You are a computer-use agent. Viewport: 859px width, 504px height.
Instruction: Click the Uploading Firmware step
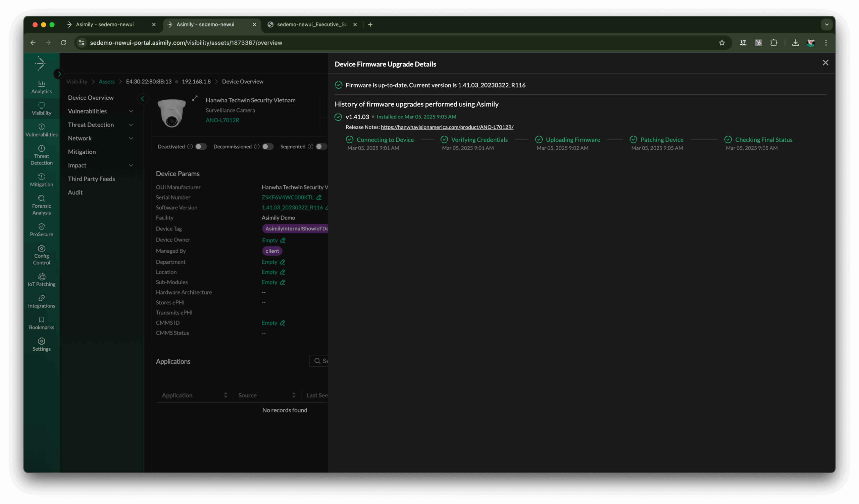tap(573, 140)
